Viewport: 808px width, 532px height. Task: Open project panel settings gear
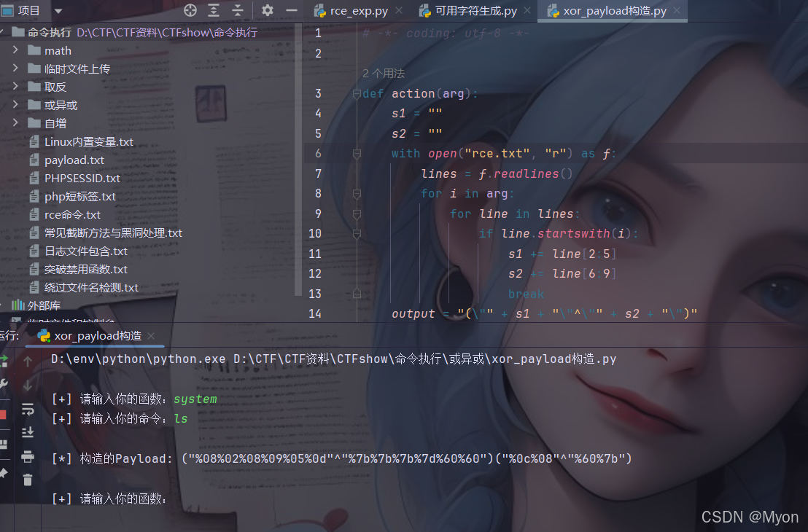click(268, 10)
